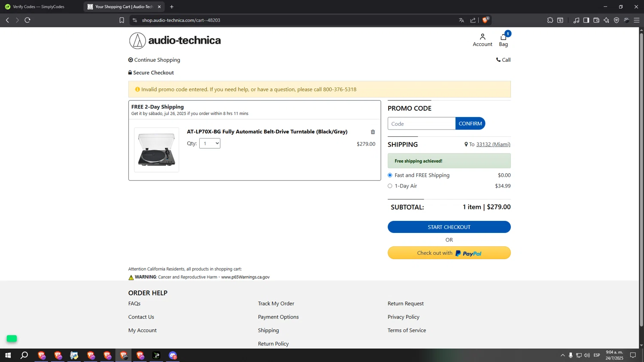This screenshot has width=644, height=362.
Task: Open Discord from the taskbar
Action: coord(173,355)
